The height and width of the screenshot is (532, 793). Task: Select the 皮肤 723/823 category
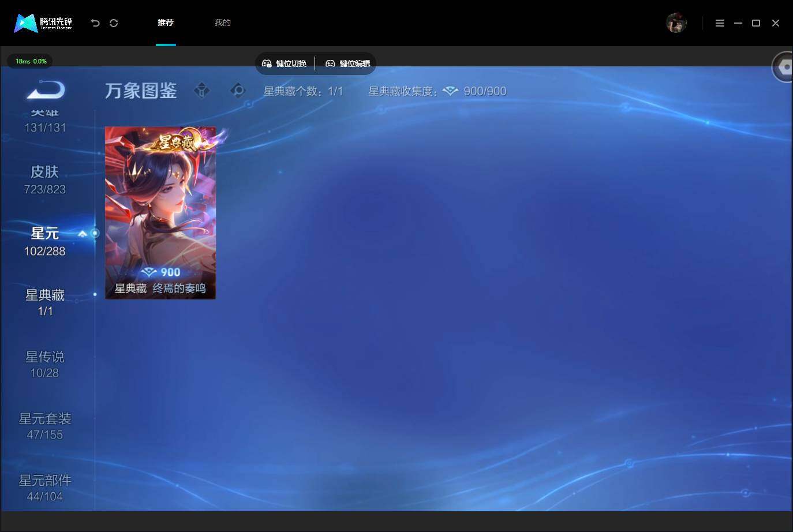tap(45, 179)
